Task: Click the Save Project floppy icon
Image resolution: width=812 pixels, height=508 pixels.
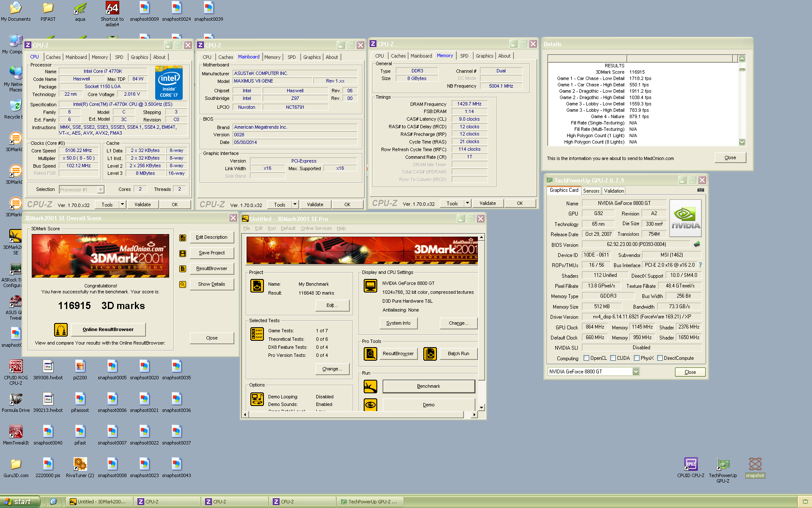Action: click(x=183, y=253)
